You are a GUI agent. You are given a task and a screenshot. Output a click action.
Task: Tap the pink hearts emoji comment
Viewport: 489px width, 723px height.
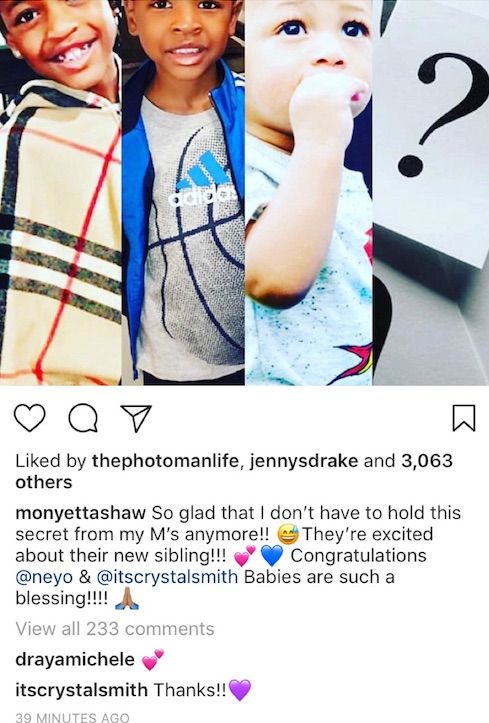click(153, 659)
